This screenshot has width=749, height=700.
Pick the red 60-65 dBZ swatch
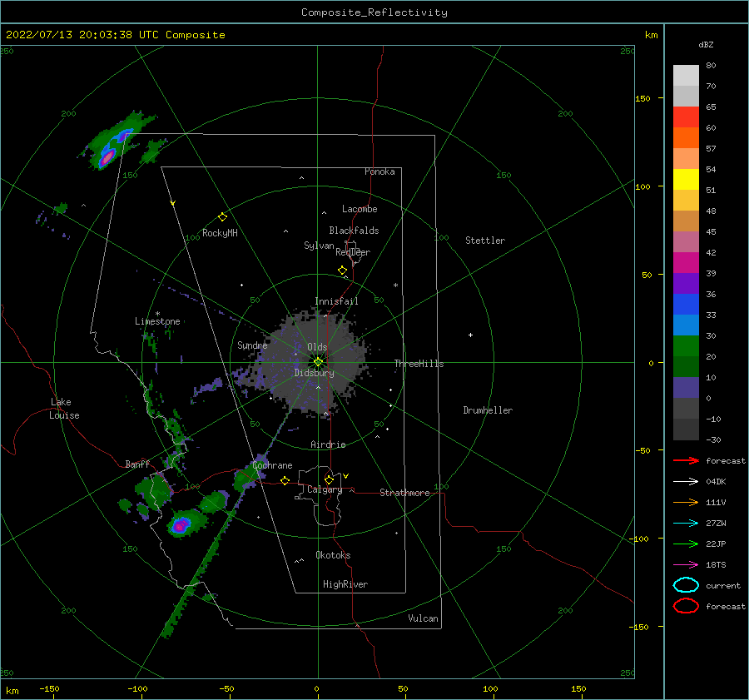tap(686, 117)
